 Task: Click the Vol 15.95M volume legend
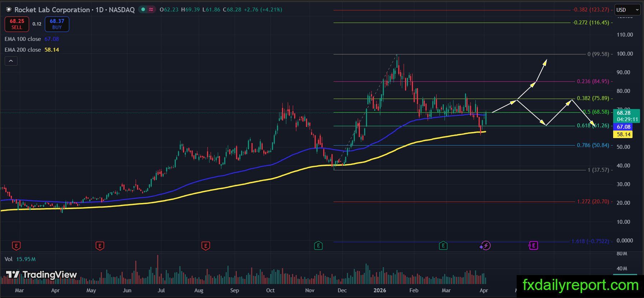pyautogui.click(x=20, y=259)
